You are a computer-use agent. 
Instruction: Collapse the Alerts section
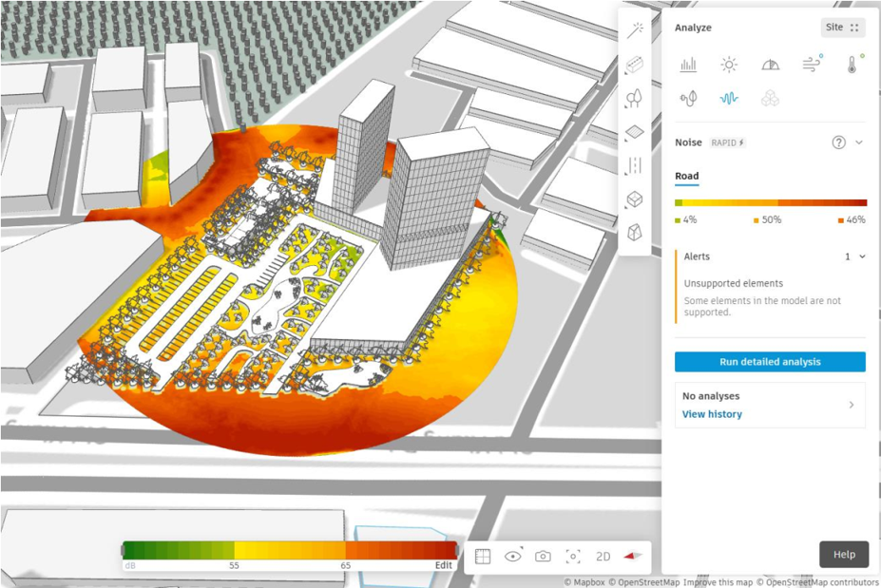862,256
